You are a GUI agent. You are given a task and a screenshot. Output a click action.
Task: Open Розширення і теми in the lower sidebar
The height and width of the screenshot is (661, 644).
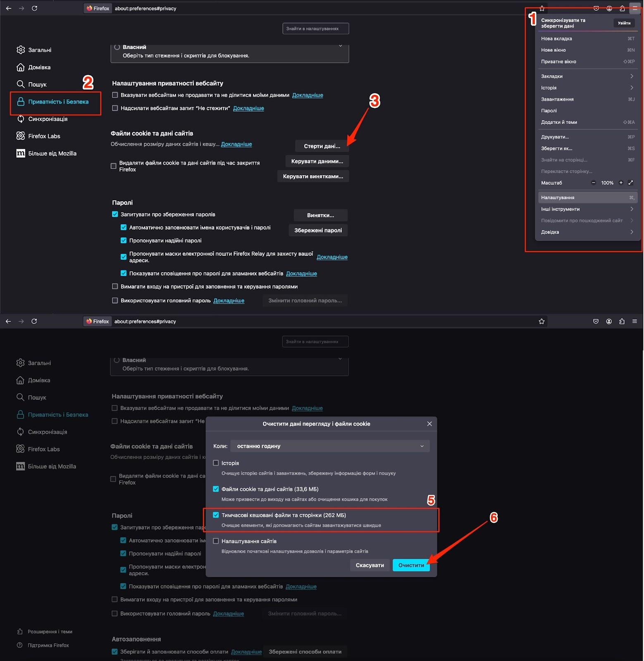45,632
